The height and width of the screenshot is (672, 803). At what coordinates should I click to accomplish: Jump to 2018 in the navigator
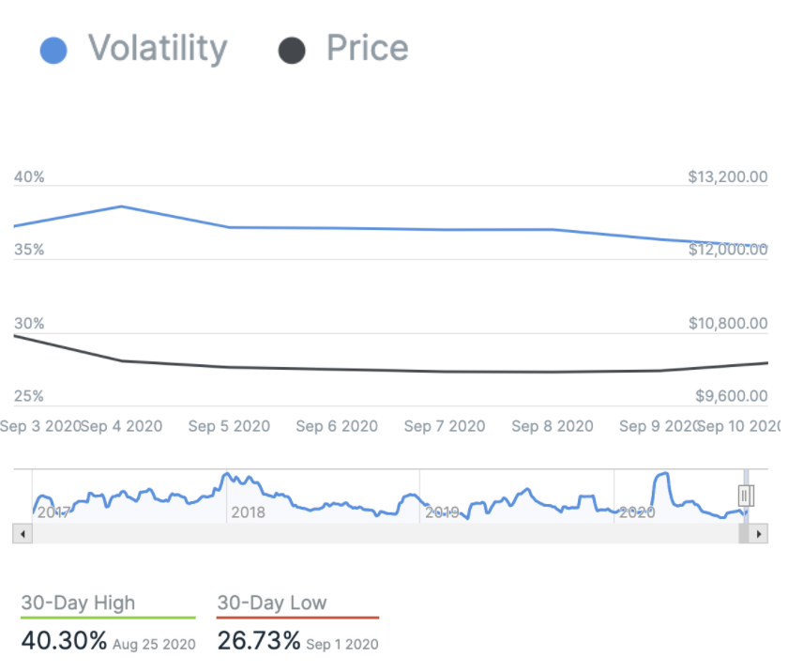[x=248, y=512]
